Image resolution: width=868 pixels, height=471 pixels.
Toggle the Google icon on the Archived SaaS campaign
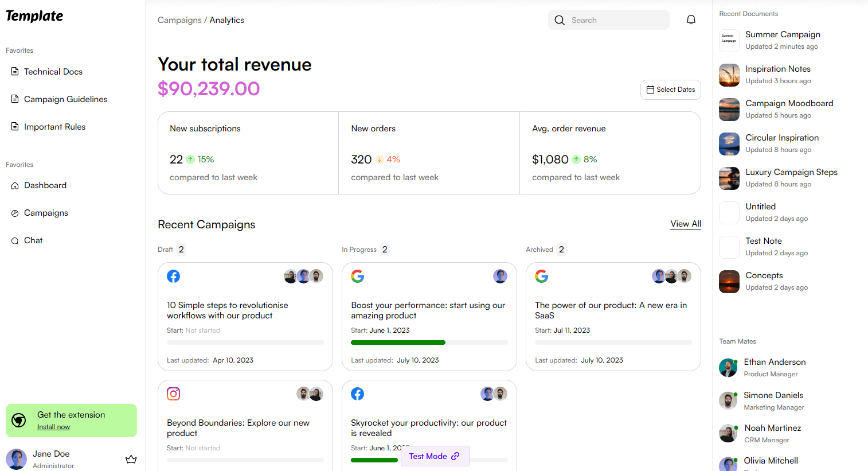(541, 276)
